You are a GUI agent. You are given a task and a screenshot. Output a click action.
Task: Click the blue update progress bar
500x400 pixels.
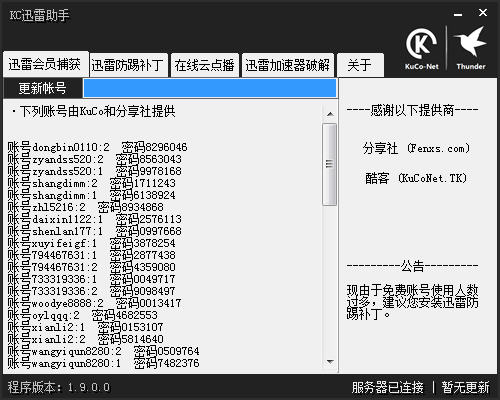click(x=210, y=88)
